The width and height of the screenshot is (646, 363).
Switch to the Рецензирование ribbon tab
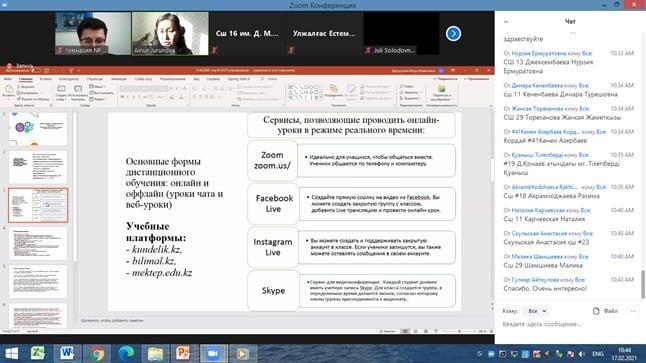point(173,79)
